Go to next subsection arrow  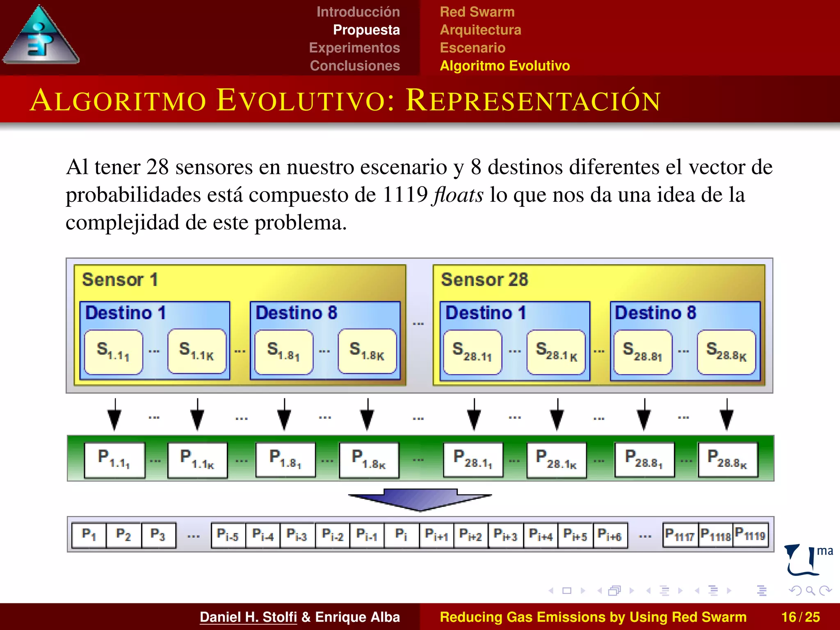click(680, 591)
